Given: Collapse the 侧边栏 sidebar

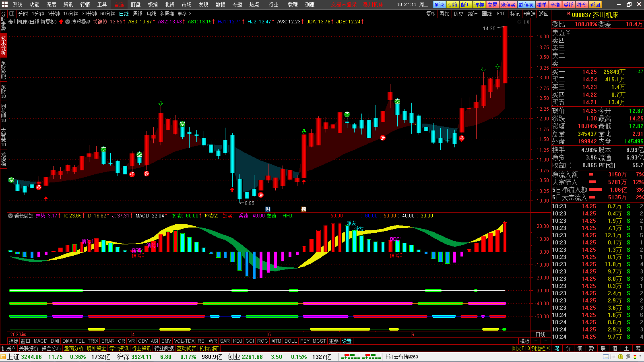Looking at the screenshot, I should (541, 348).
